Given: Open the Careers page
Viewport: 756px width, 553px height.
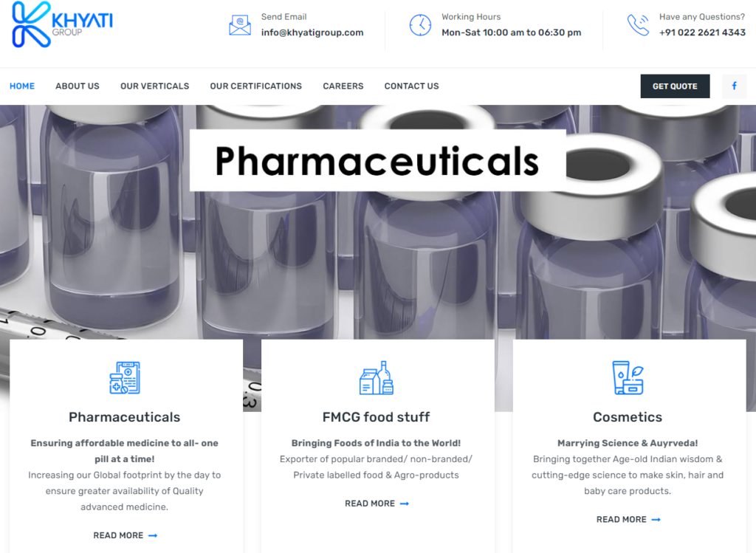Looking at the screenshot, I should [343, 86].
